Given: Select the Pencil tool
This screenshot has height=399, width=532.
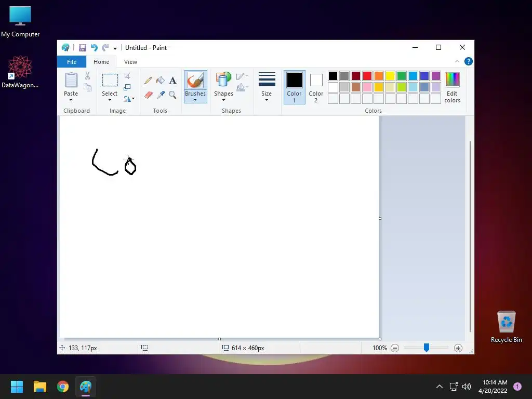Looking at the screenshot, I should [148, 81].
